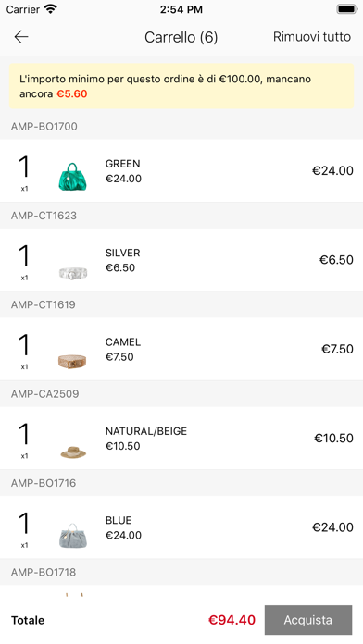Tap the Wi-Fi icon in status bar
This screenshot has width=363, height=644.
[x=51, y=9]
